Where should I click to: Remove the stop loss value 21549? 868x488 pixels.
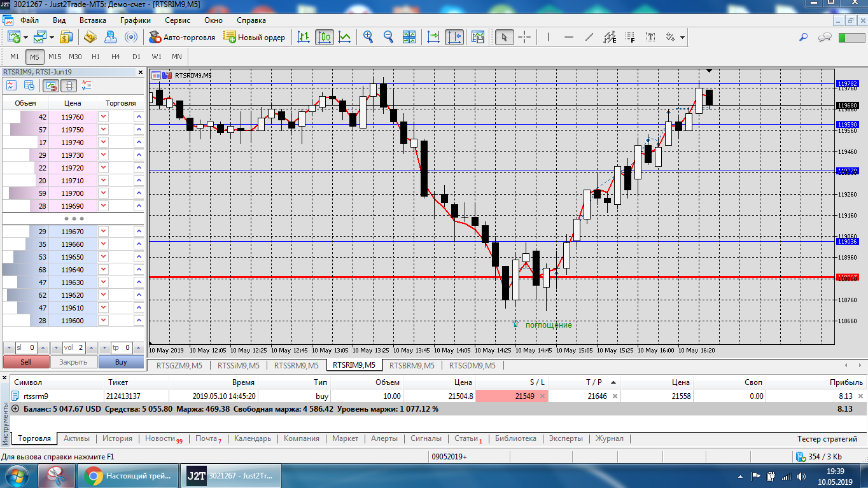[542, 396]
